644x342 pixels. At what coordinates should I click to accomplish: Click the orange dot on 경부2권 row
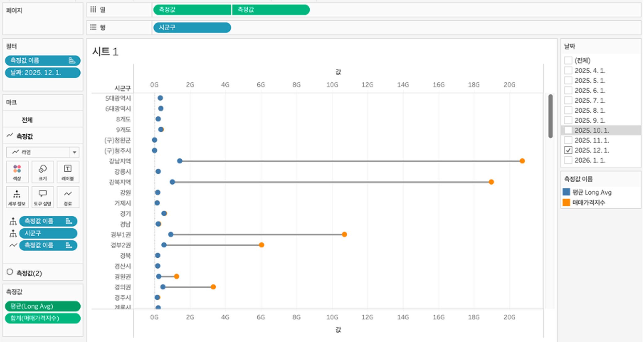coord(261,245)
